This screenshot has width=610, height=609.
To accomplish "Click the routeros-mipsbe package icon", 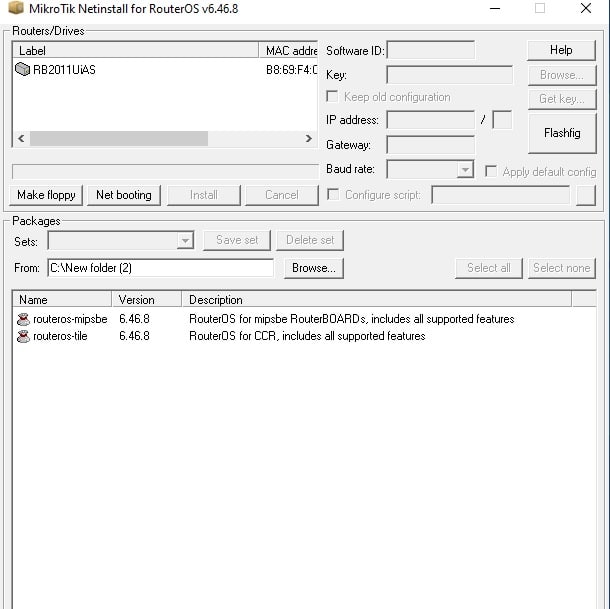I will coord(23,319).
